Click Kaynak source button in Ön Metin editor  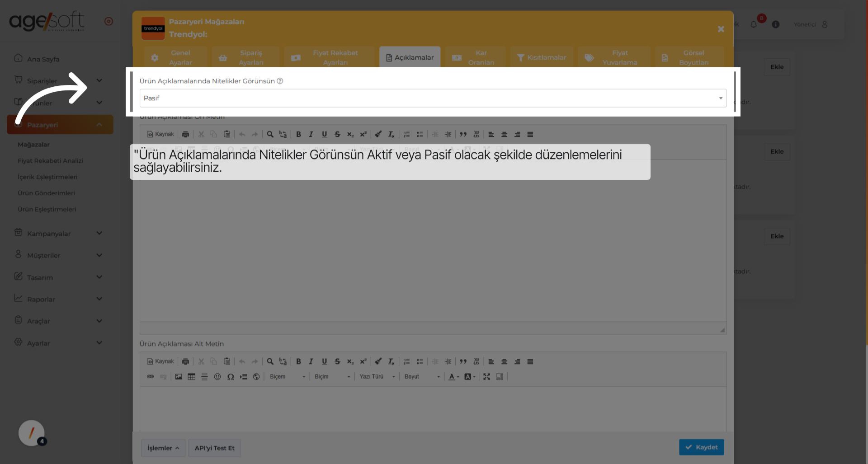tap(160, 134)
